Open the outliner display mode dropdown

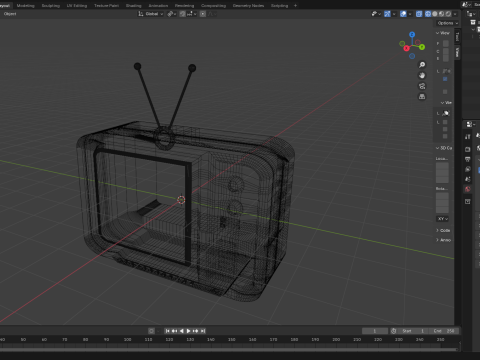(471, 14)
